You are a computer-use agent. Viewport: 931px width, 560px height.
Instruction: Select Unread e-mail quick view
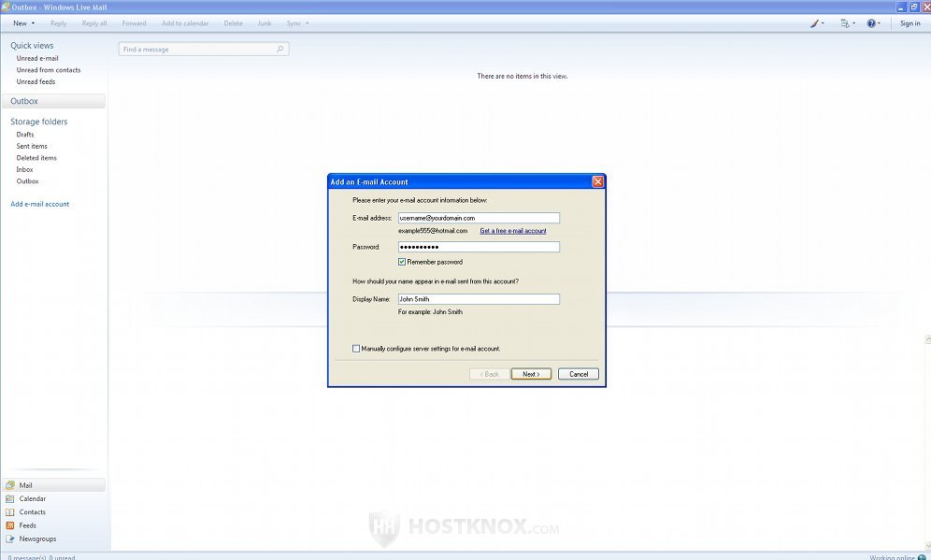36,58
